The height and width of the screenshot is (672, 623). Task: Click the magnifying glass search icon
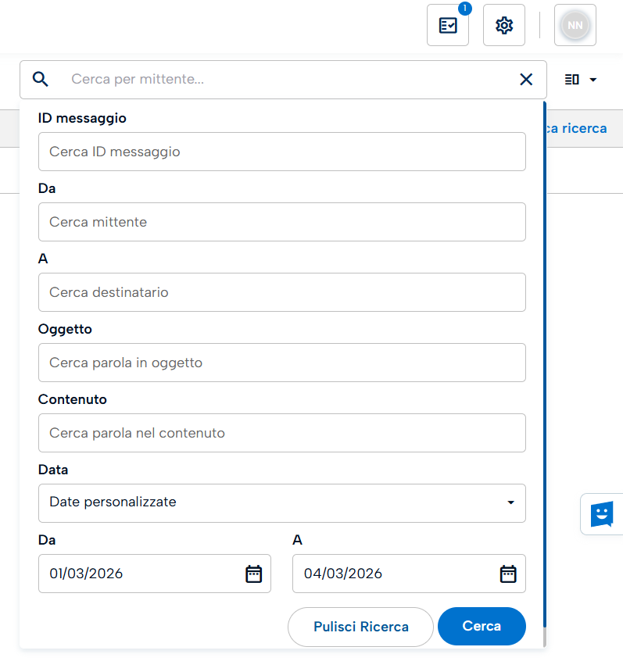(41, 79)
